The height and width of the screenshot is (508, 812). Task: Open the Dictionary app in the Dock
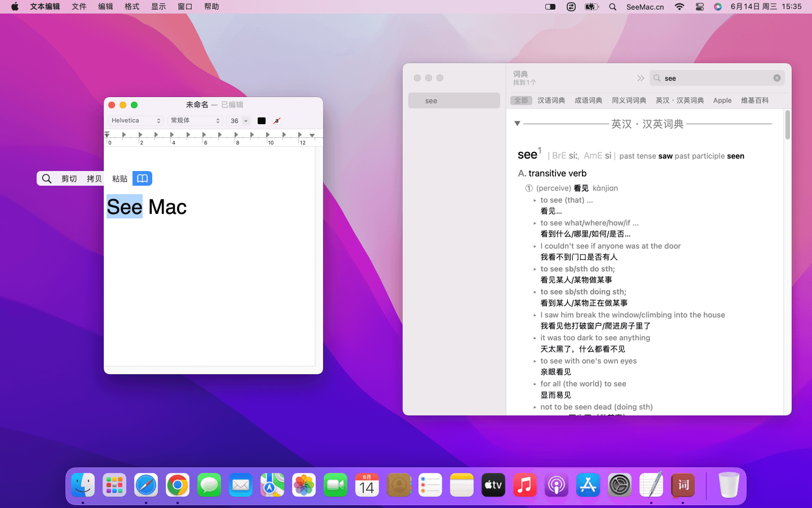tap(682, 485)
